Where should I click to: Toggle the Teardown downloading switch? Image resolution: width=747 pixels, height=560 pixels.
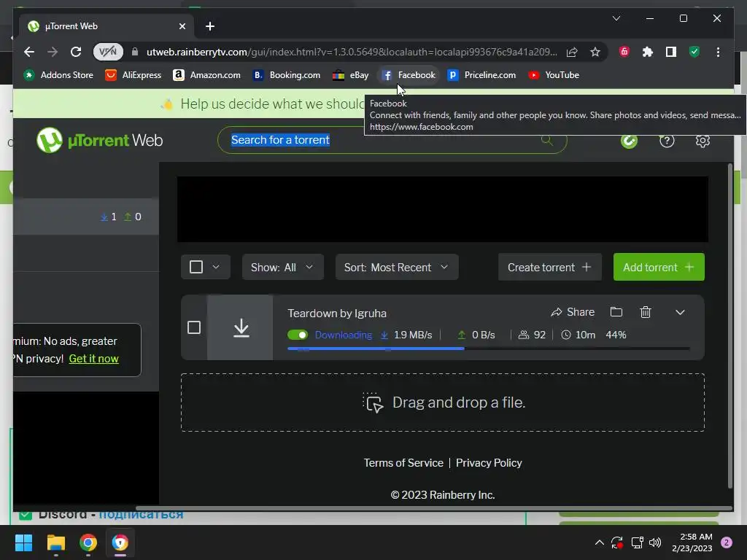pyautogui.click(x=298, y=335)
